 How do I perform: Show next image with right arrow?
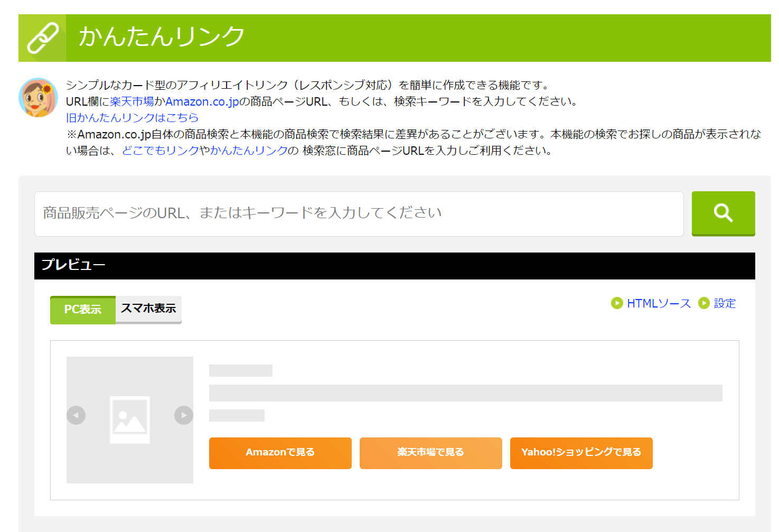pos(183,415)
